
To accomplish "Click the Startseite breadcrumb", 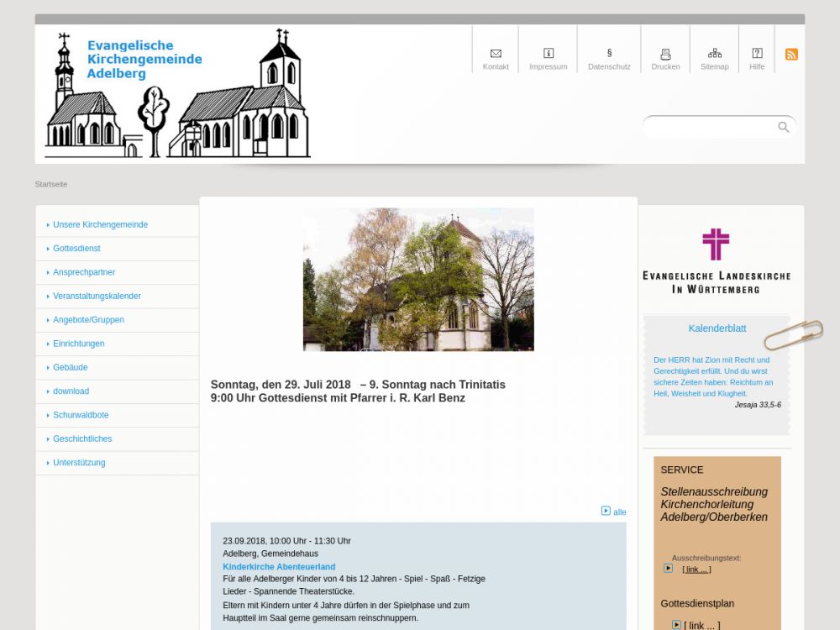I will click(51, 184).
